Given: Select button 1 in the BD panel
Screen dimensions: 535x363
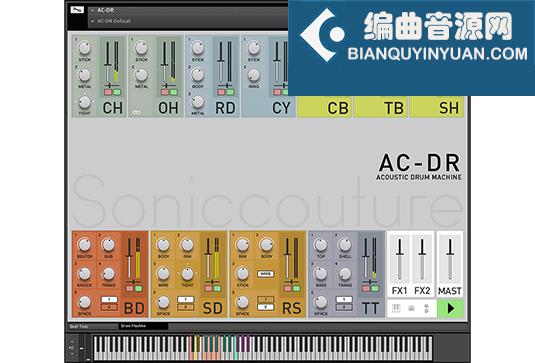Looking at the screenshot, I should coord(109,299).
